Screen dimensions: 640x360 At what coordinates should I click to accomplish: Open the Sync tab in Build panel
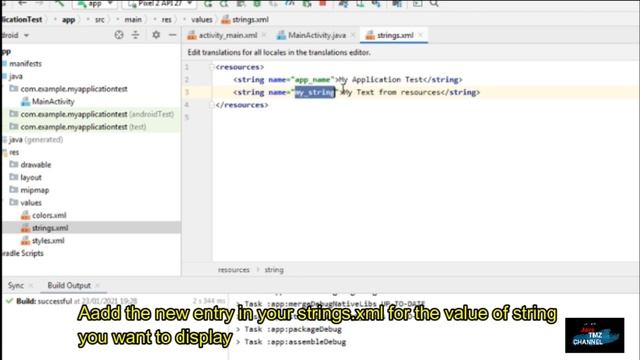point(16,285)
